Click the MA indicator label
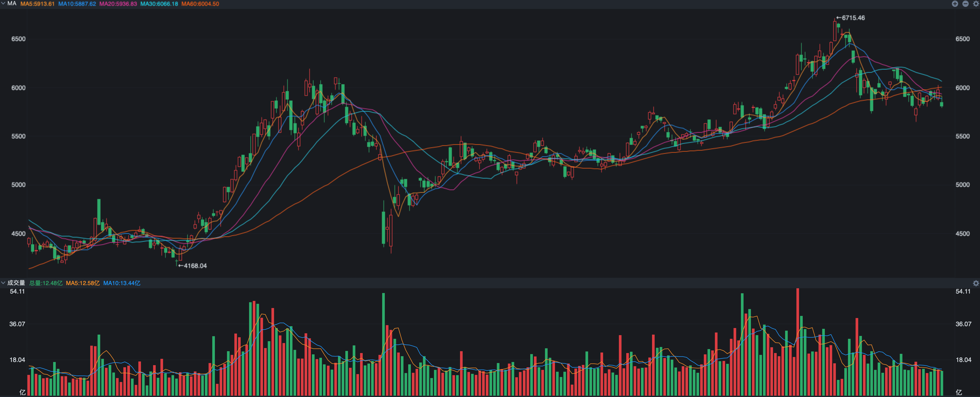This screenshot has height=397, width=980. point(12,3)
